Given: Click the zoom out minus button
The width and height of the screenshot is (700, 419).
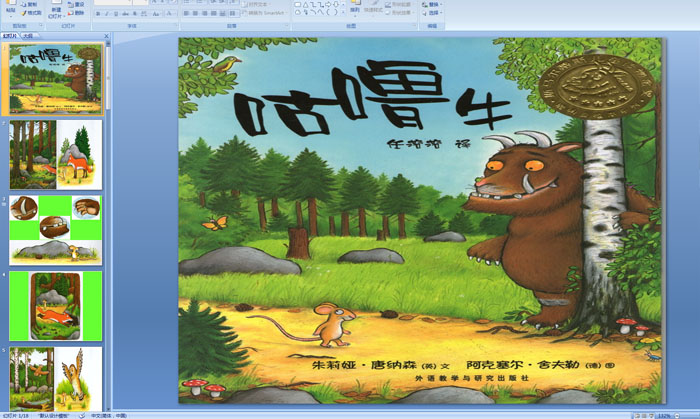Looking at the screenshot, I should pyautogui.click(x=677, y=416).
